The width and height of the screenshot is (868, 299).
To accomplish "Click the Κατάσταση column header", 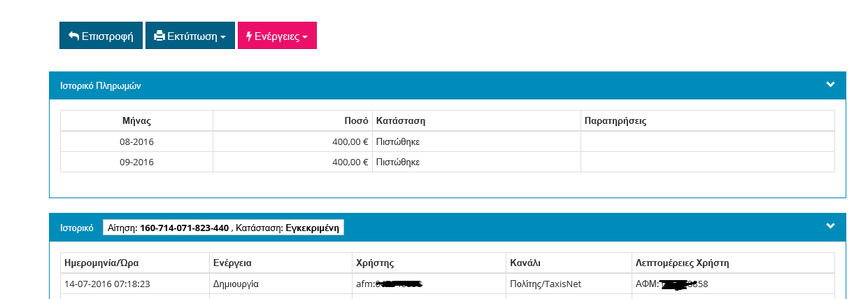I will 401,121.
